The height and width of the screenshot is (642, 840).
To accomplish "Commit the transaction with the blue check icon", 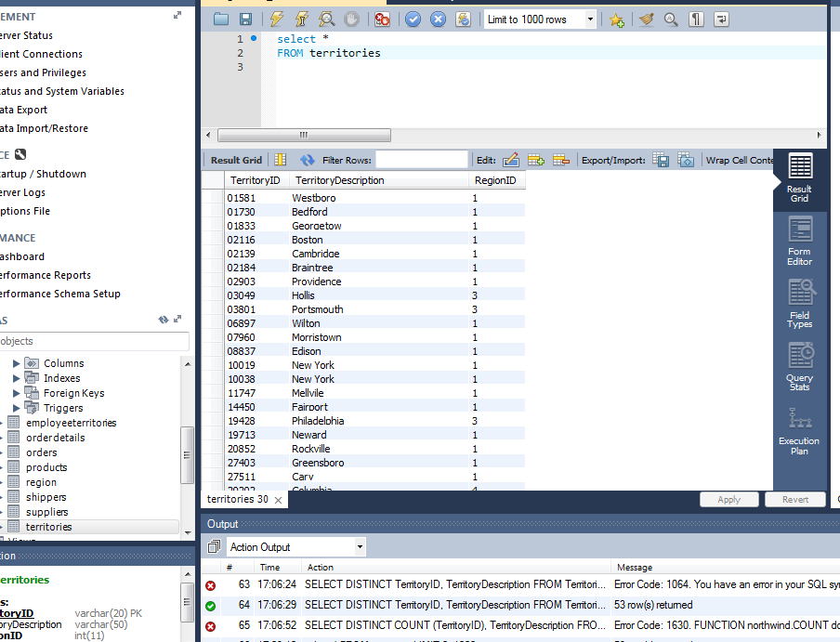I will coord(413,20).
